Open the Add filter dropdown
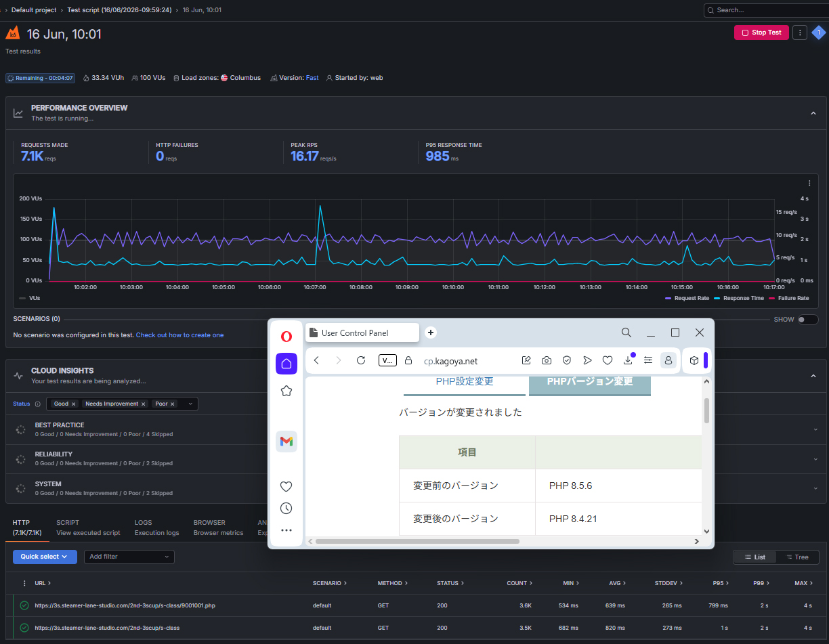829x644 pixels. (x=129, y=557)
